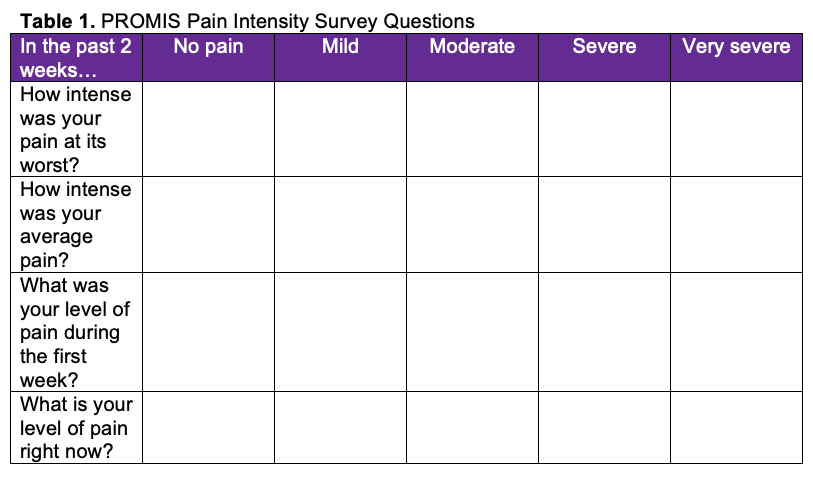
Task: Choose 'Mild' for average pain row
Action: point(340,225)
